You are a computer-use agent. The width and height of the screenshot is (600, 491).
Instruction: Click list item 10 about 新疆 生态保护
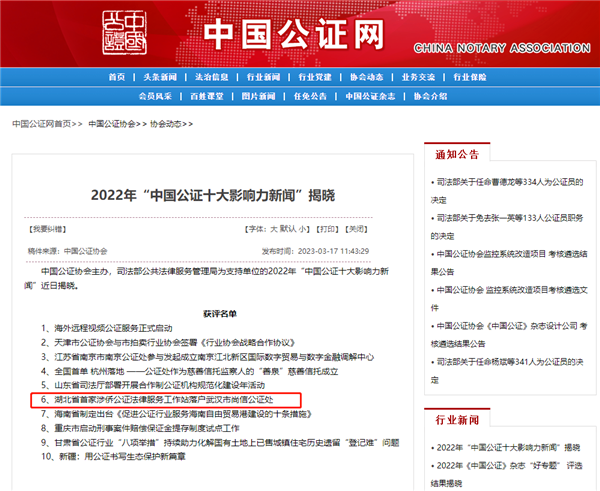[x=113, y=457]
